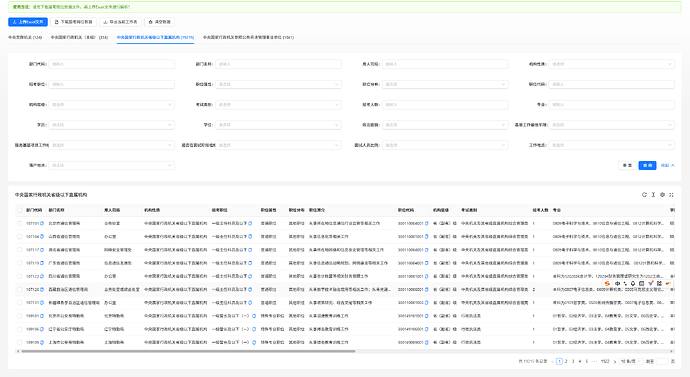Click the Sogou input method logo icon

(x=608, y=284)
